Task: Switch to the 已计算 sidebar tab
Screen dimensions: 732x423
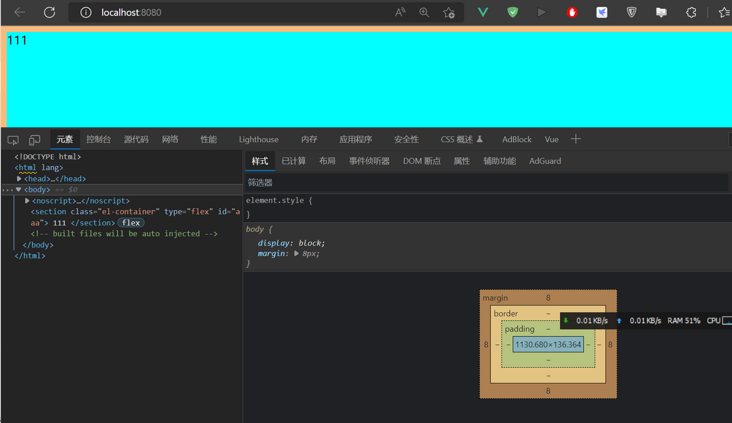Action: 293,161
